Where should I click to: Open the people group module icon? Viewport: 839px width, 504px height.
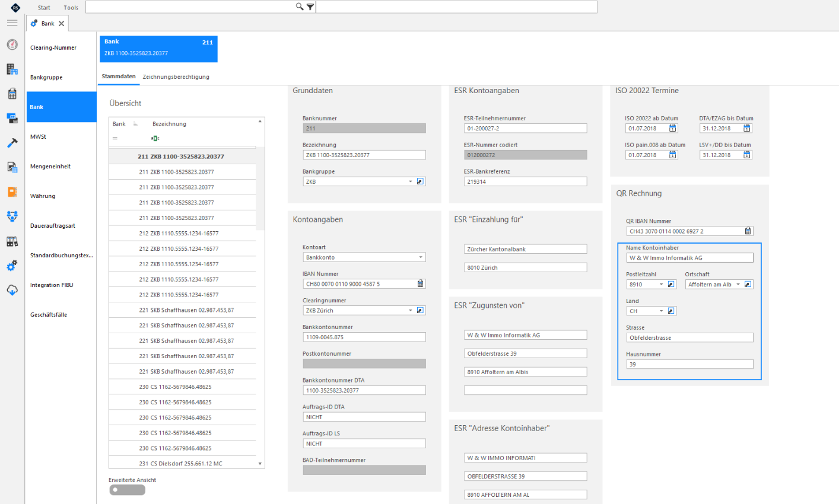(x=12, y=216)
